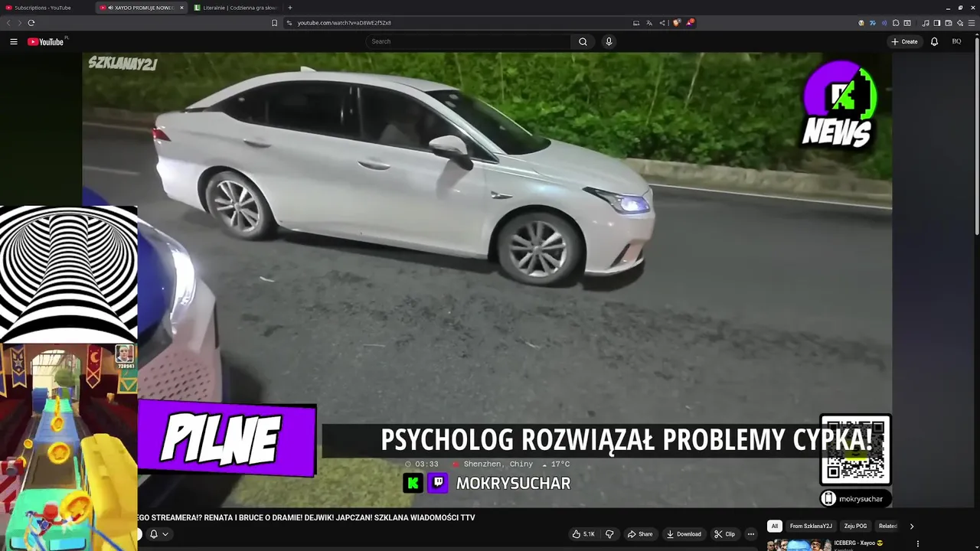Screen dimensions: 980x551
Task: Expand the subscription notification bell dropdown
Action: (x=158, y=534)
